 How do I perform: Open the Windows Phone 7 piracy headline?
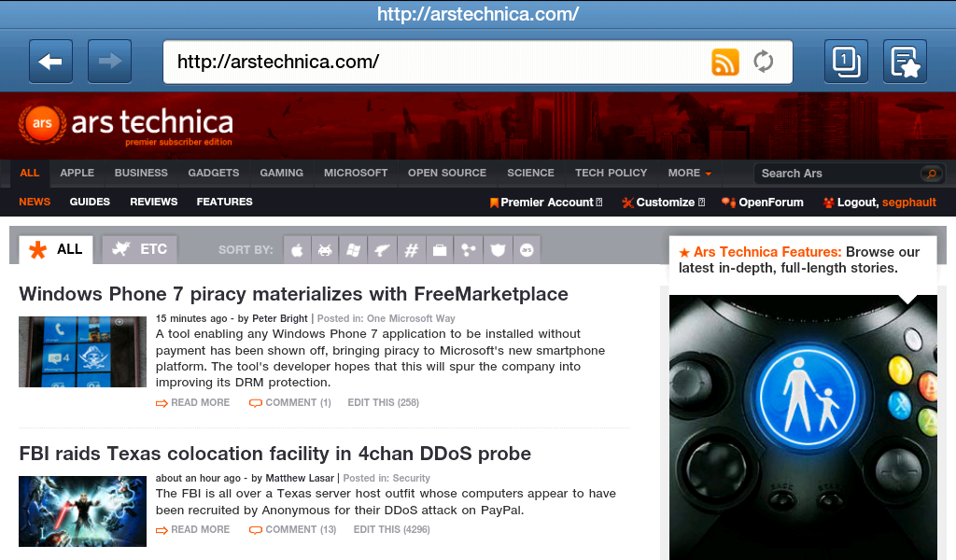click(x=293, y=294)
